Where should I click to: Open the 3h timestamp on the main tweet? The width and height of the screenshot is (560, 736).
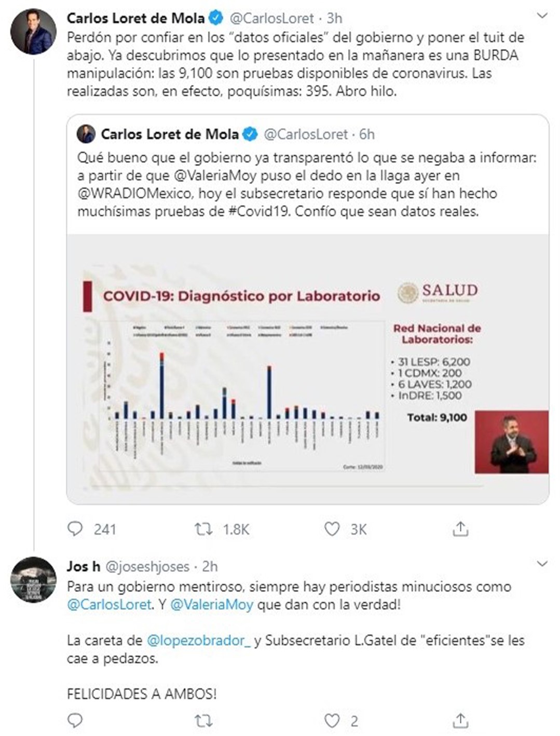(x=334, y=18)
